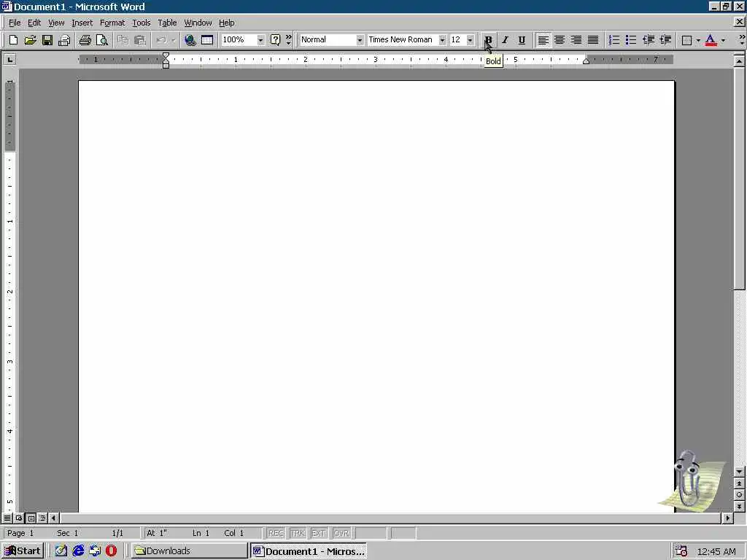Switch to Outline View button
The width and height of the screenshot is (747, 560).
point(42,518)
